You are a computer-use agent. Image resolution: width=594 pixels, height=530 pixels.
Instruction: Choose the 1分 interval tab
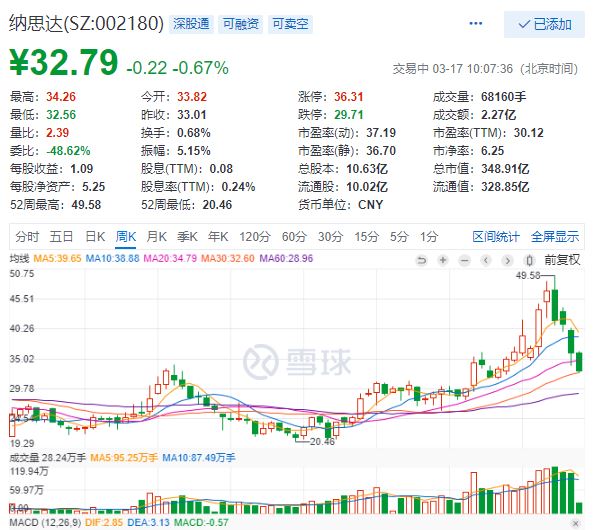pos(429,237)
